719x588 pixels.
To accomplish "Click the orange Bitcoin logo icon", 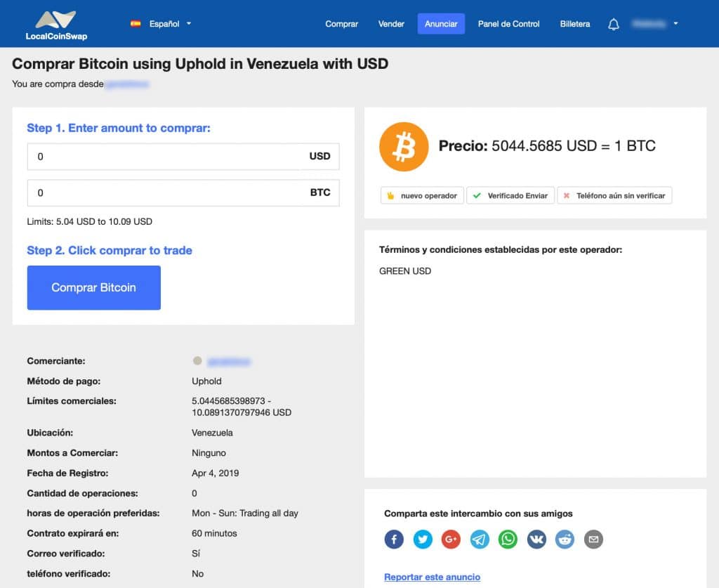I will point(404,146).
